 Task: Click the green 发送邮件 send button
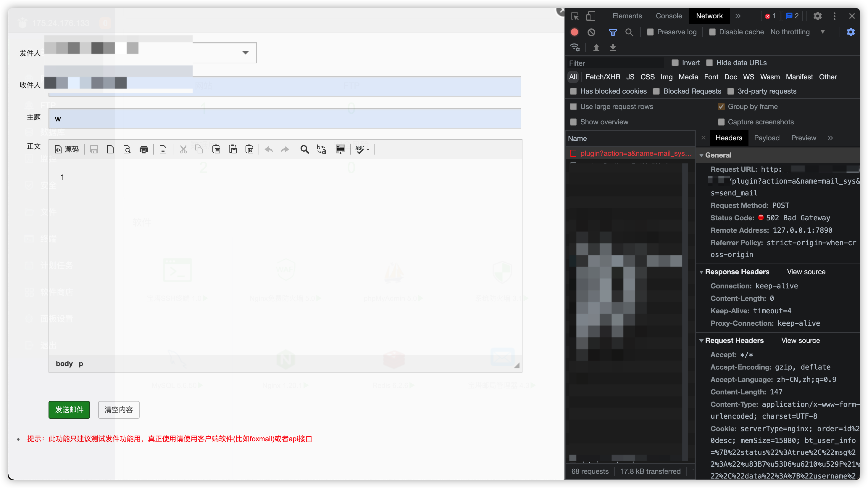coord(69,410)
